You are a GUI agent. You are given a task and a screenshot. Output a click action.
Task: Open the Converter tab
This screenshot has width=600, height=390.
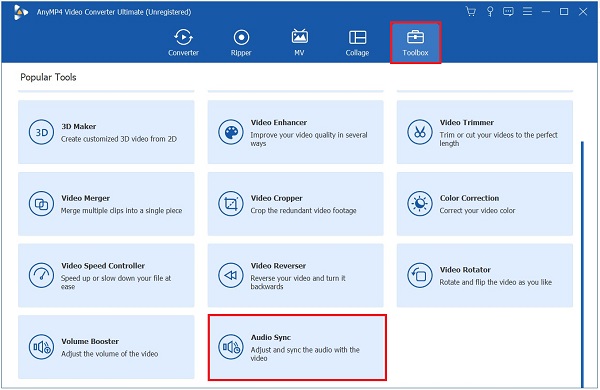183,42
